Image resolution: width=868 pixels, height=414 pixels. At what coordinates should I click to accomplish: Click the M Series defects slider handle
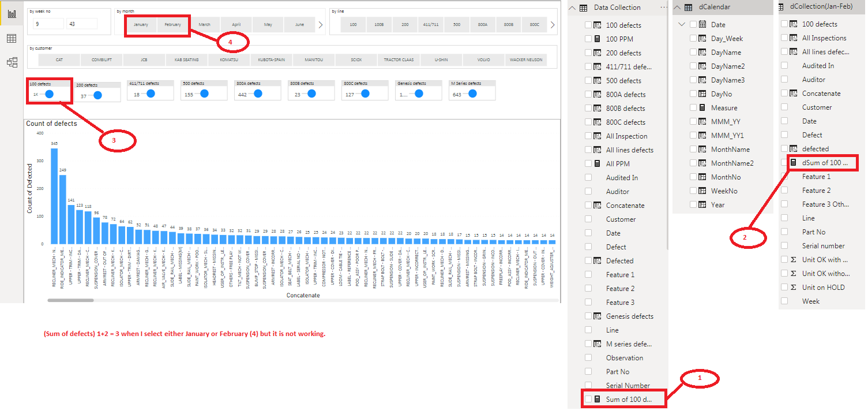472,94
